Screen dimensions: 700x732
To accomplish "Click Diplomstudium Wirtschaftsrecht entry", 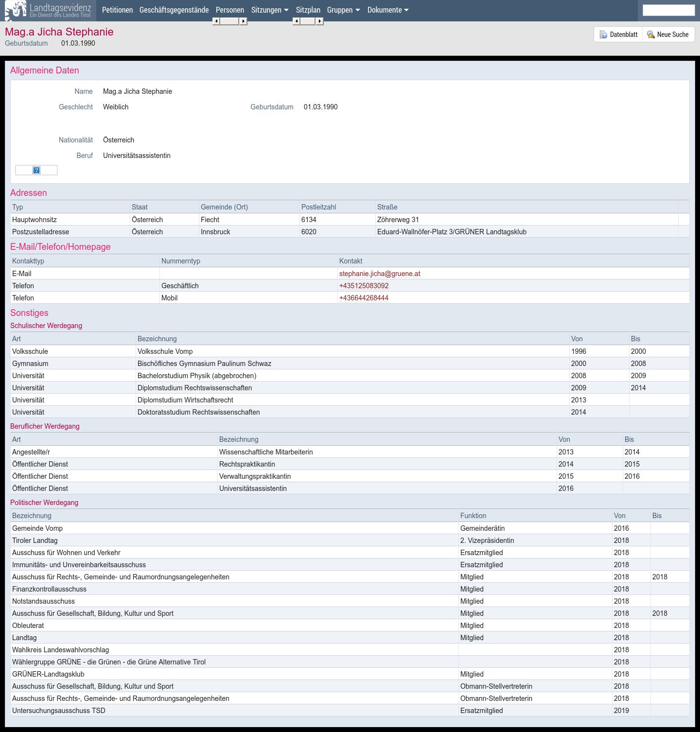I will click(185, 400).
